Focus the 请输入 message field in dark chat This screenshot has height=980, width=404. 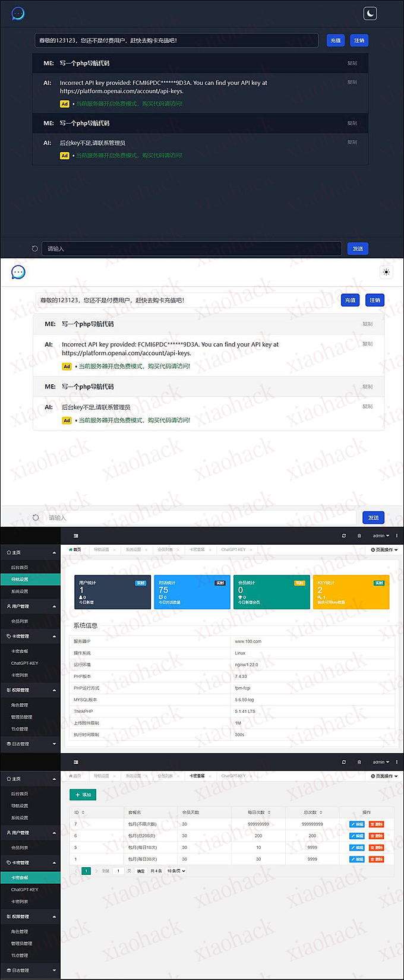[192, 249]
